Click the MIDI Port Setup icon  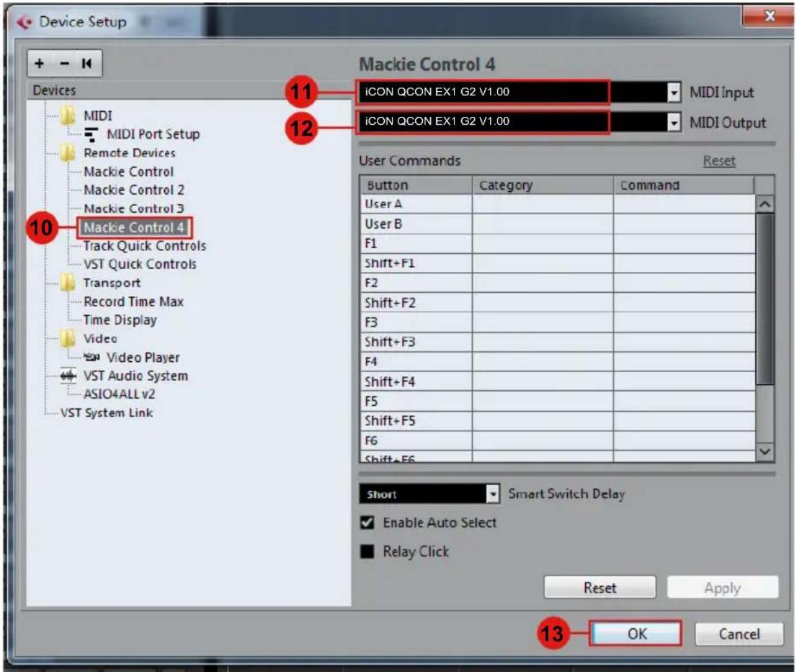click(x=92, y=134)
